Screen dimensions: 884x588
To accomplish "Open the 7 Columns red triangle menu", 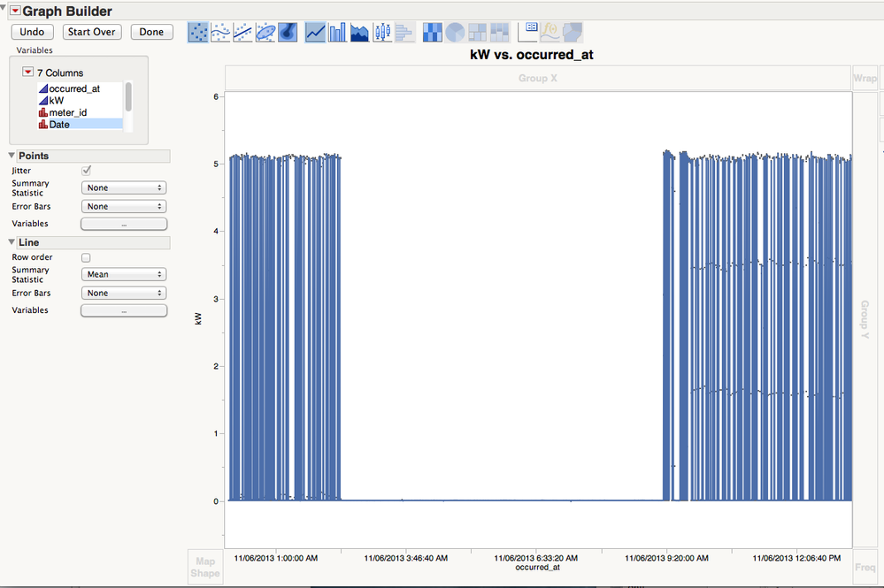I will tap(27, 73).
